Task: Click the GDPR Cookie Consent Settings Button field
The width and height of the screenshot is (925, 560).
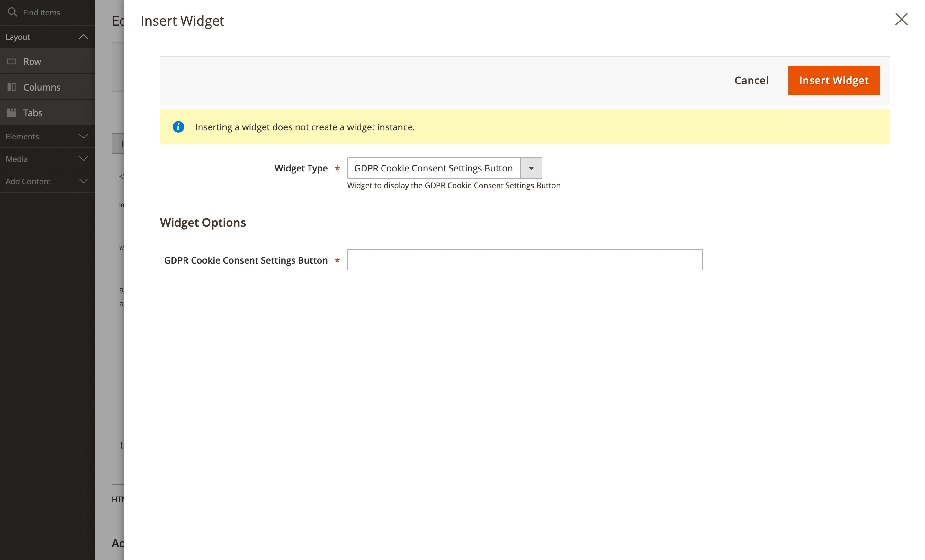Action: 524,259
